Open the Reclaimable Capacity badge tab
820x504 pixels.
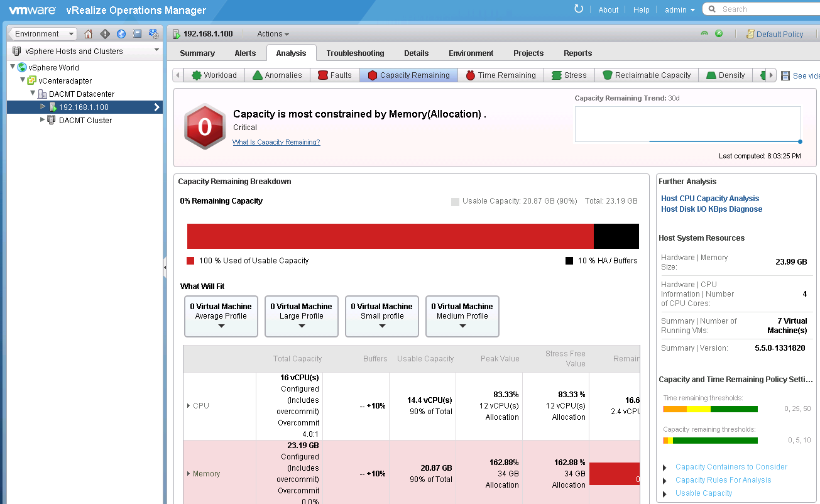point(647,75)
